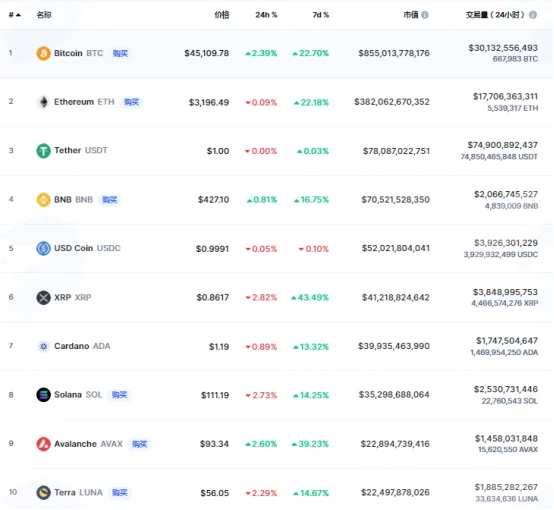Click the buy button next to Avalanche AVAX
The width and height of the screenshot is (554, 510).
point(140,444)
